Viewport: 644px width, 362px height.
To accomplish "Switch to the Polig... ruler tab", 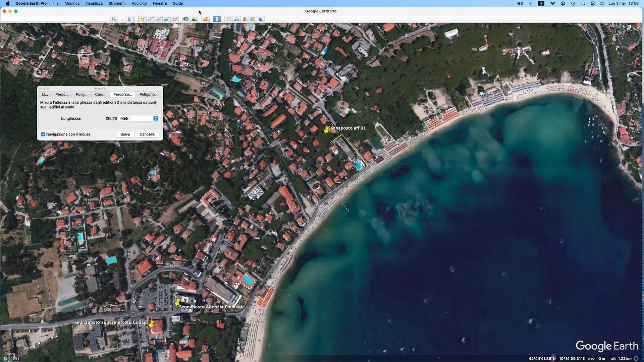I will click(x=82, y=95).
